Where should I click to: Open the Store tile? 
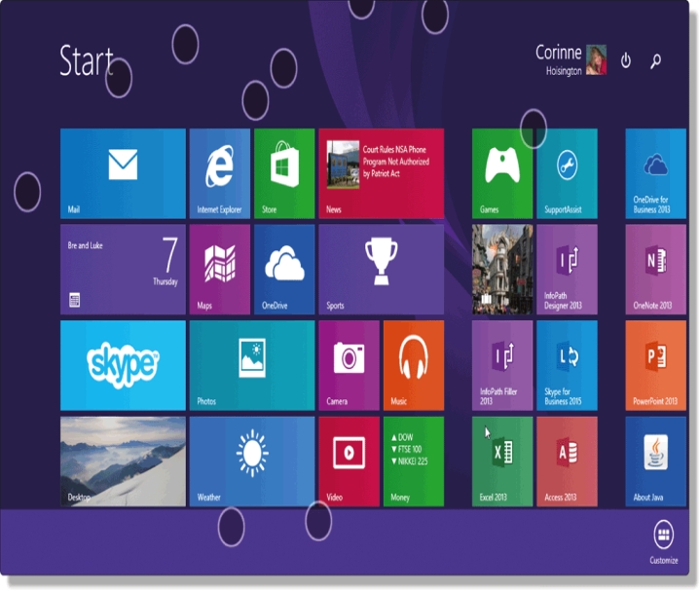click(x=284, y=173)
